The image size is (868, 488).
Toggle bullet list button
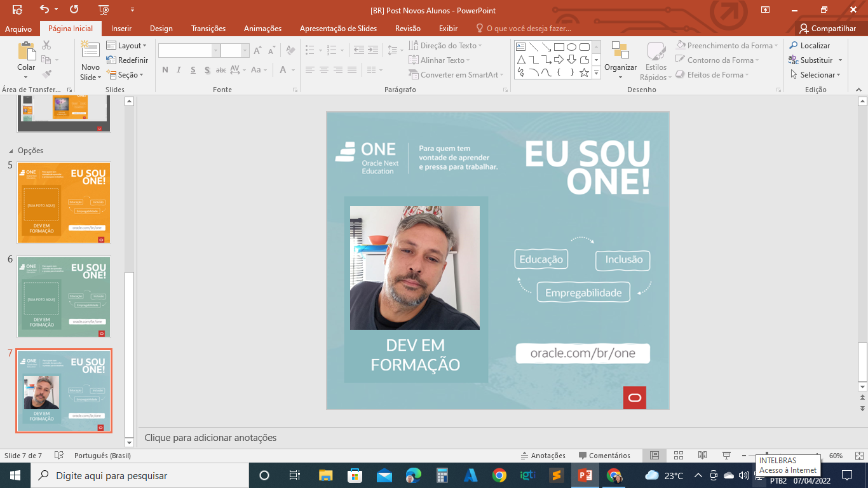[310, 50]
